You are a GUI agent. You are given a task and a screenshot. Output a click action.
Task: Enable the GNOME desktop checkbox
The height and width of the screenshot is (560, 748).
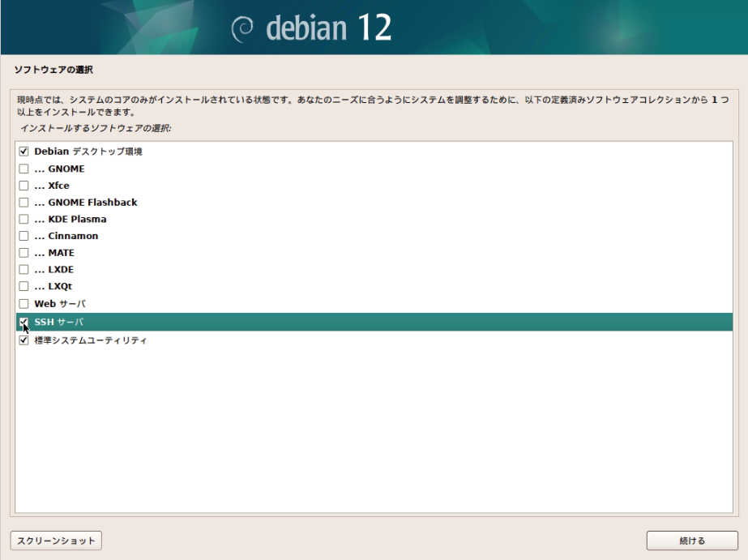click(x=24, y=169)
